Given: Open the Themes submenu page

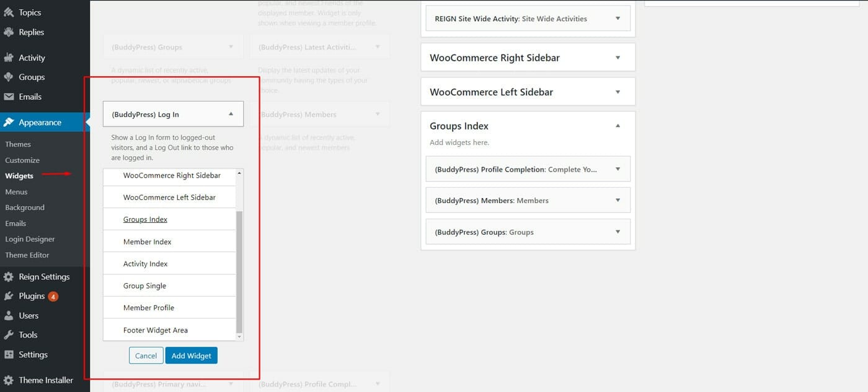Looking at the screenshot, I should [18, 144].
